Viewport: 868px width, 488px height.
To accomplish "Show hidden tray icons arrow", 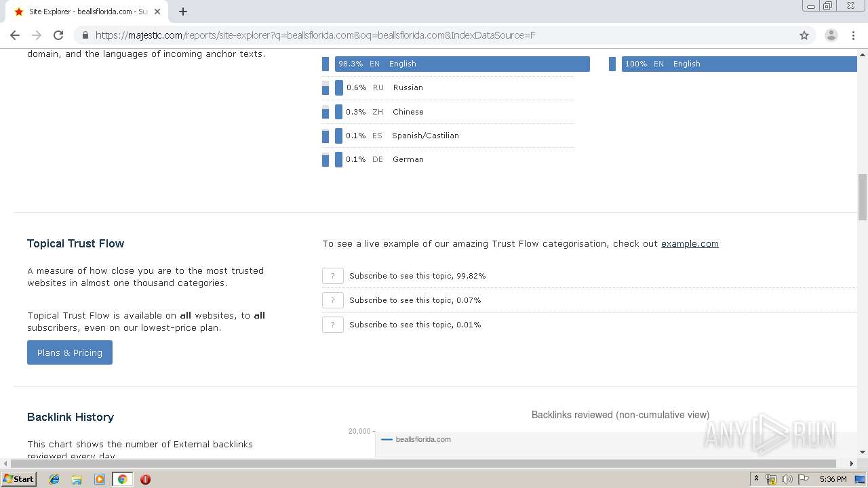I will (757, 479).
